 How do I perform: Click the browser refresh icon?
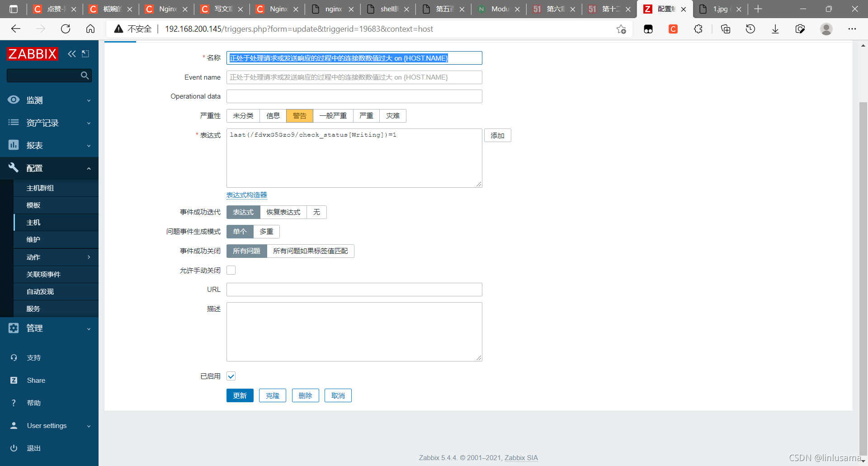coord(66,29)
